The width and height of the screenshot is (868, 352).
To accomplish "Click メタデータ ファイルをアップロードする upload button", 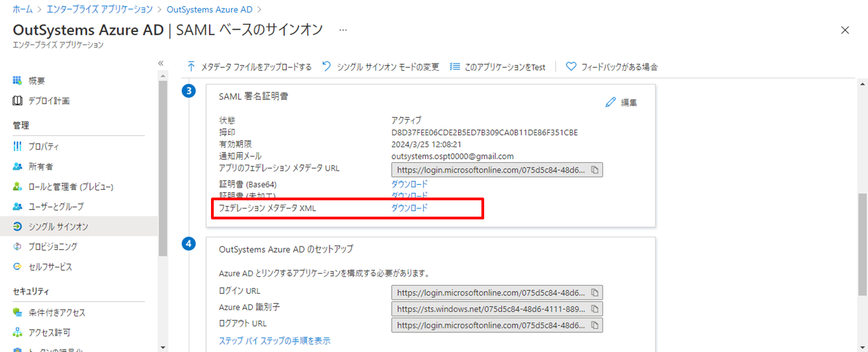I will 250,67.
